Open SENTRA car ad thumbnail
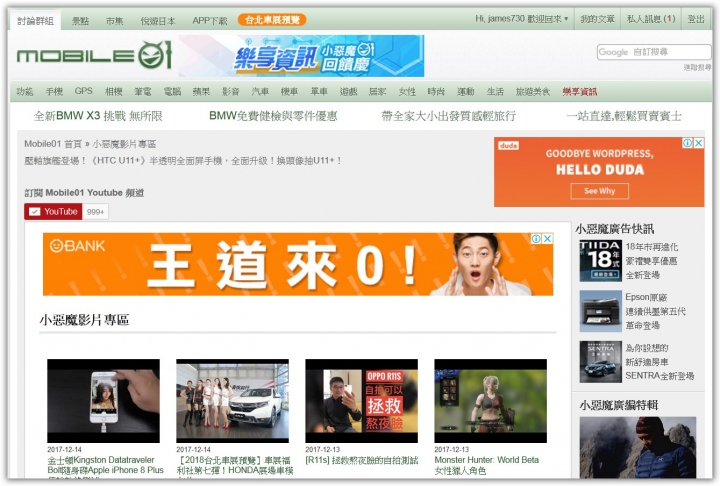The image size is (720, 486). coord(600,362)
